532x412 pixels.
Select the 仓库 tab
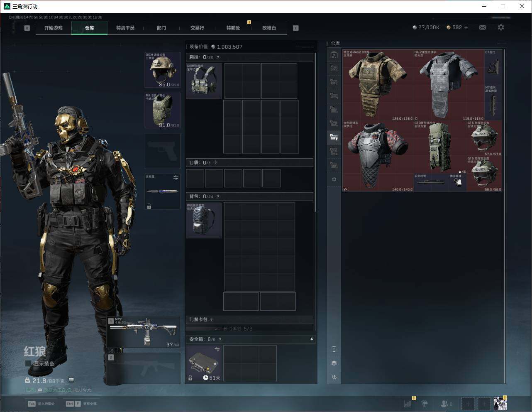(x=90, y=28)
